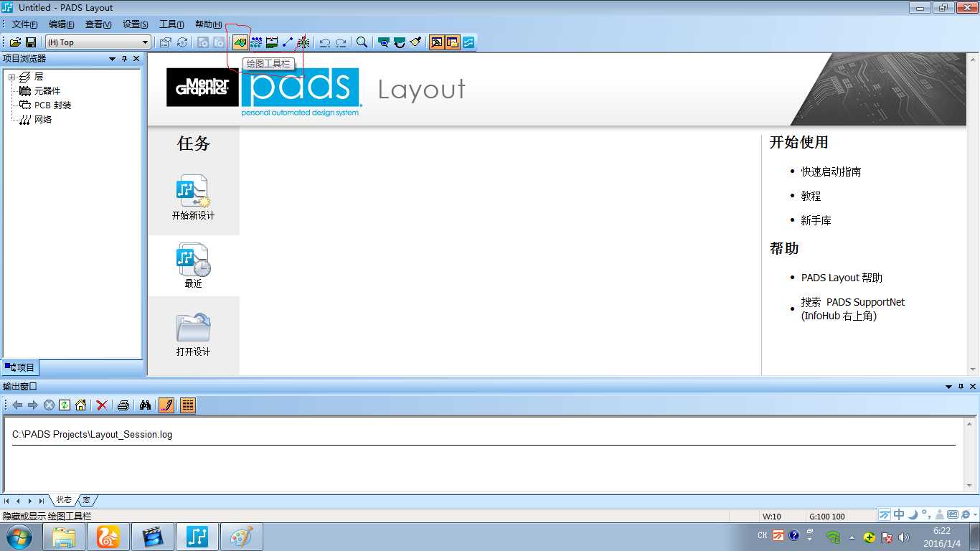Screen dimensions: 980x551
Task: Click the Redraw icon
Action: (x=400, y=42)
